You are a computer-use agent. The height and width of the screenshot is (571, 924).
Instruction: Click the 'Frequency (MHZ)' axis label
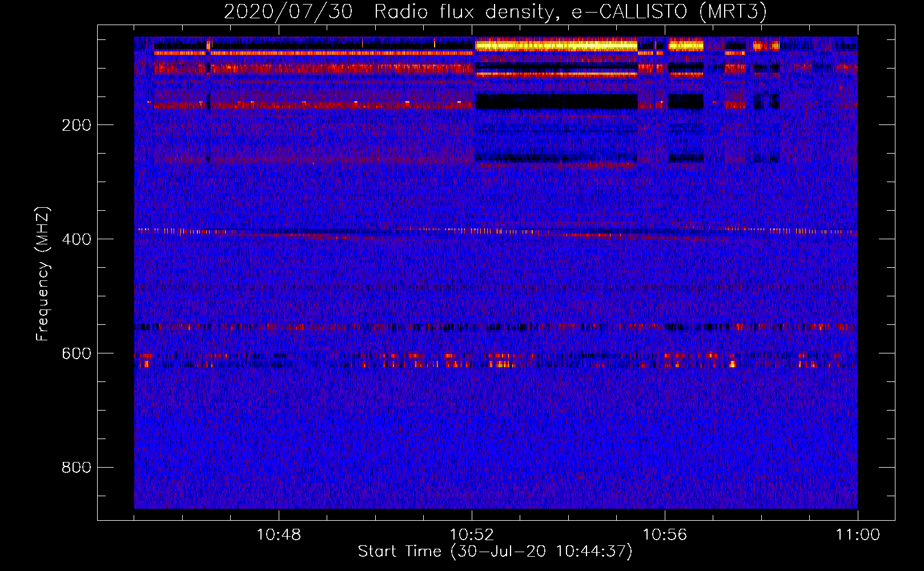[x=43, y=274]
